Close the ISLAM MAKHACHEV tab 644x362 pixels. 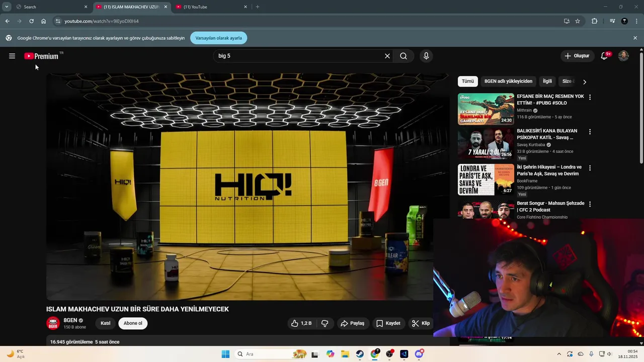click(166, 7)
